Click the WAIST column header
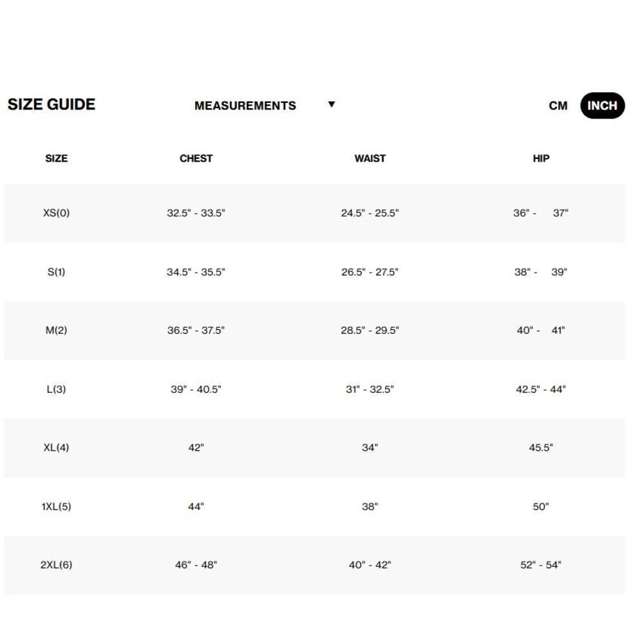Screen dimensions: 644x644 click(370, 158)
